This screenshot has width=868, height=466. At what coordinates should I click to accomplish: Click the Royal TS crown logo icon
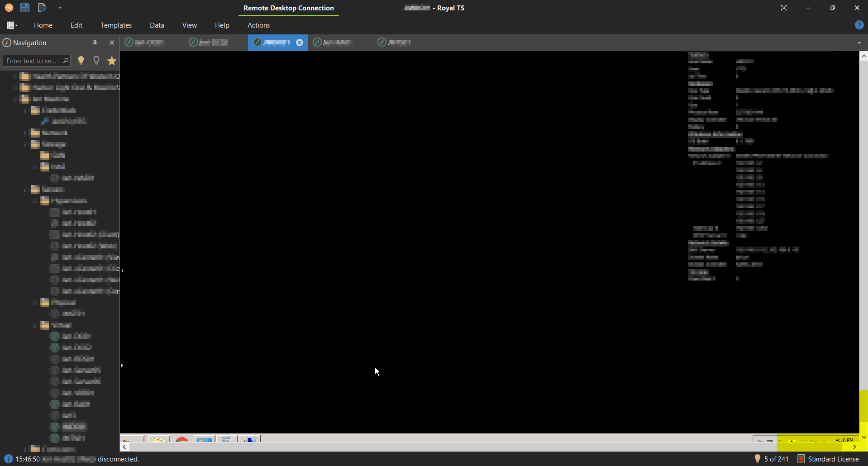(9, 8)
